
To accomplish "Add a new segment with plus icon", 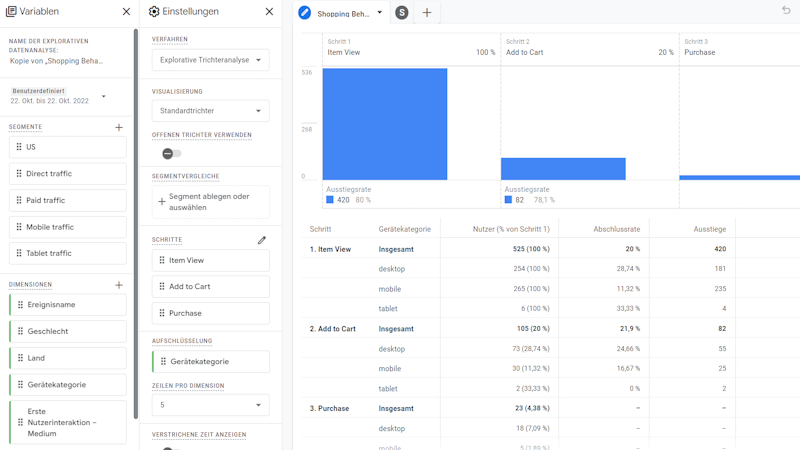I will tap(119, 127).
